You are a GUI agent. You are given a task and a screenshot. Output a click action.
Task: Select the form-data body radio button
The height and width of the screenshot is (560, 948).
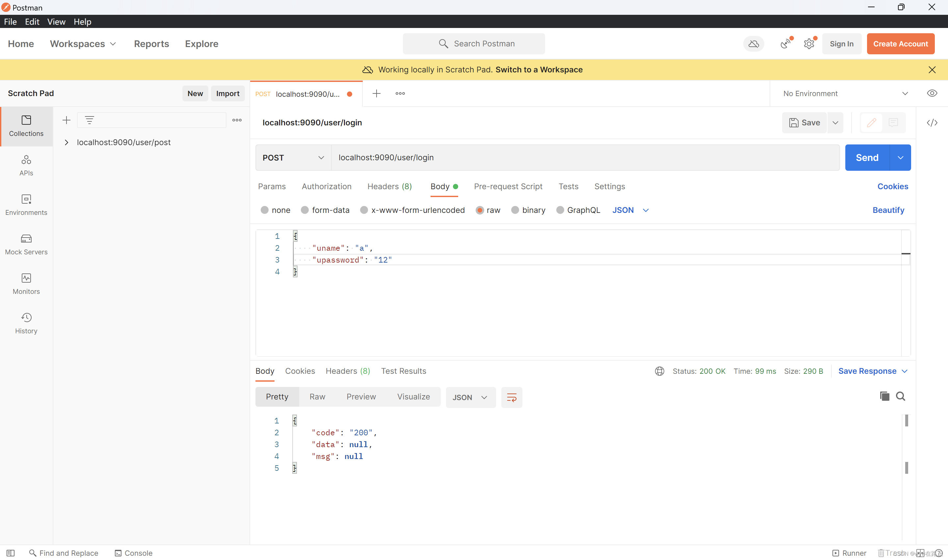[x=305, y=210]
